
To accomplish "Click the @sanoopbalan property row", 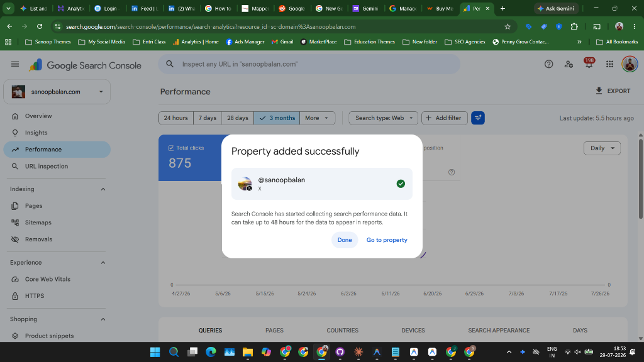I will click(321, 184).
